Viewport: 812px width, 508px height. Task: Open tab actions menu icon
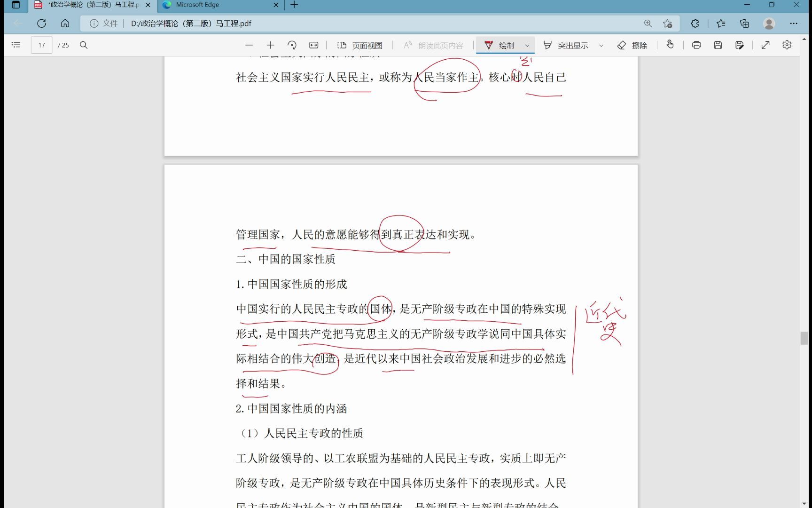tap(16, 5)
